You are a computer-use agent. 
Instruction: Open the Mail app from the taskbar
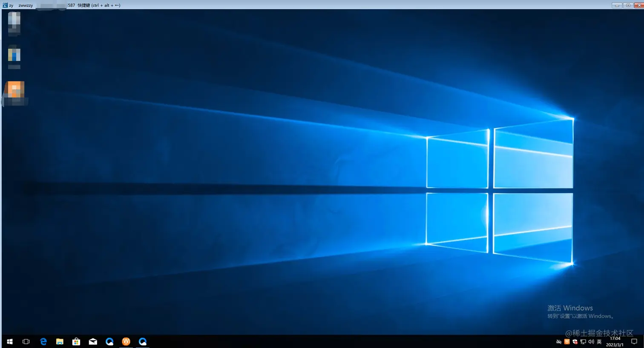click(93, 342)
